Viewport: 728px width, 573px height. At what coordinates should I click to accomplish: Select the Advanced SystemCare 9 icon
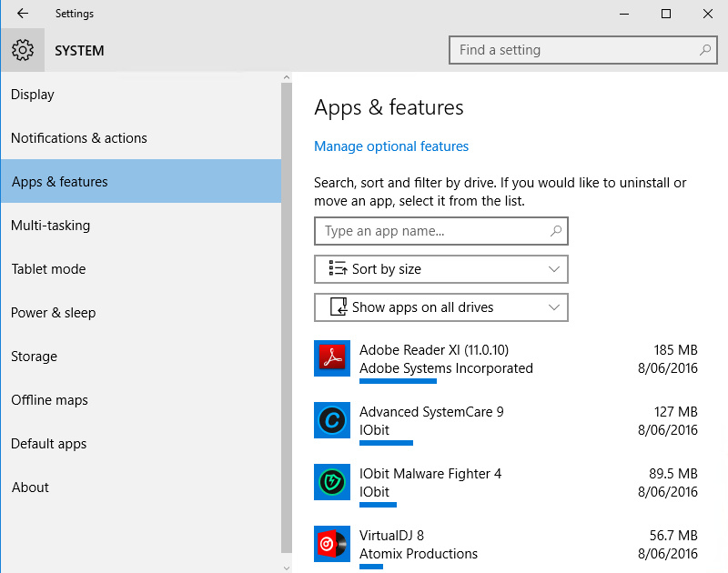point(332,420)
